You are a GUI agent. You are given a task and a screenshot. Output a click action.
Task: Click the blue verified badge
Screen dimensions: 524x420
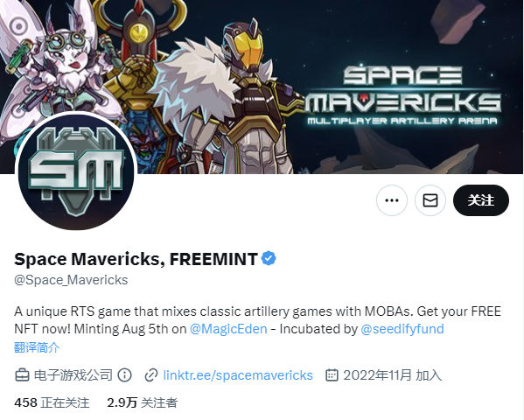click(x=269, y=258)
